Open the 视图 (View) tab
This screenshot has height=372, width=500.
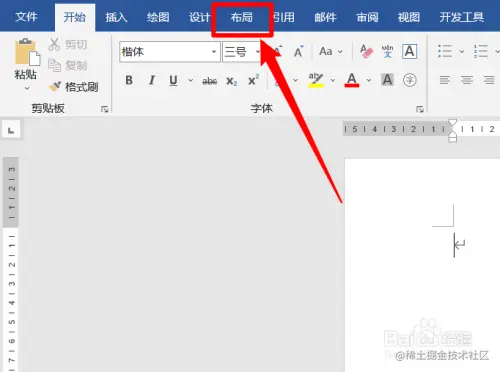pos(409,17)
